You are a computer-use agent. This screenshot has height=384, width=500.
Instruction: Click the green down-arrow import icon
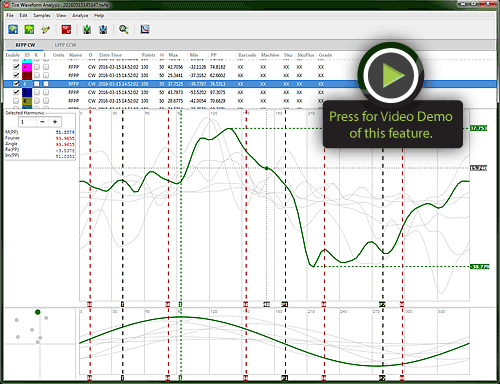click(87, 29)
